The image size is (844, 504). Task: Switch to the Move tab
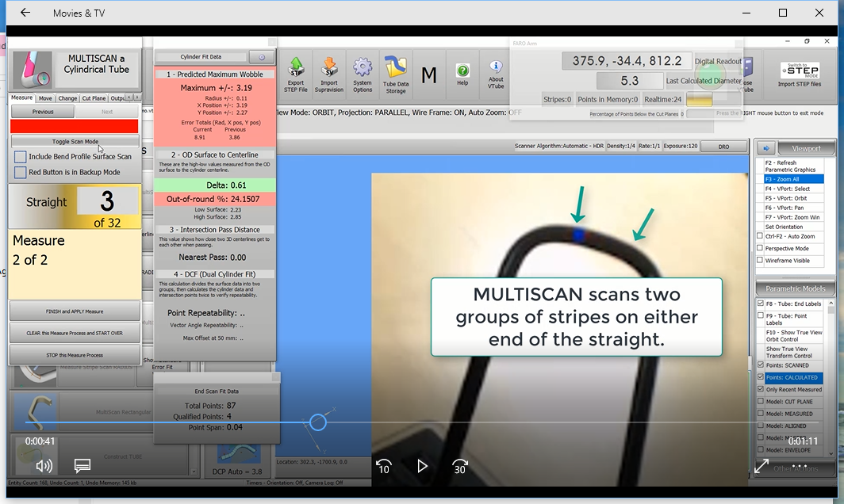(x=45, y=98)
